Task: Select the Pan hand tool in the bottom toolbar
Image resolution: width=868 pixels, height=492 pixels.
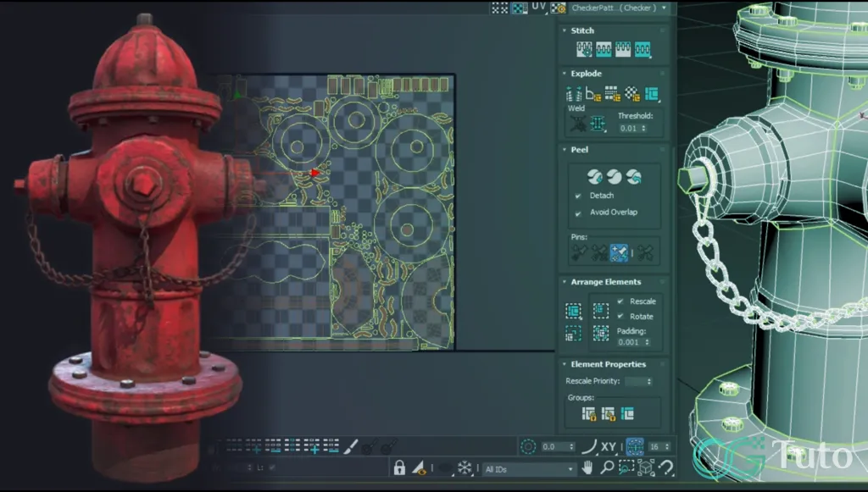Action: [x=587, y=467]
